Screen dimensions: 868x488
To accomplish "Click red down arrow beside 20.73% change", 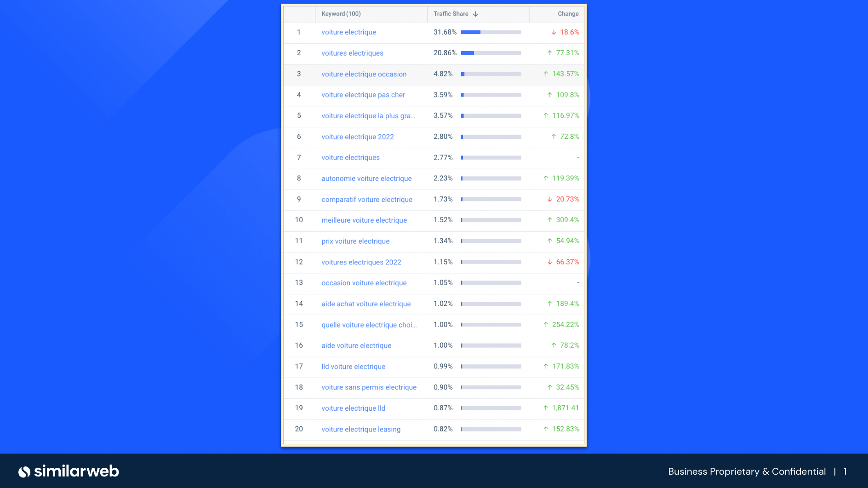I will tap(549, 199).
